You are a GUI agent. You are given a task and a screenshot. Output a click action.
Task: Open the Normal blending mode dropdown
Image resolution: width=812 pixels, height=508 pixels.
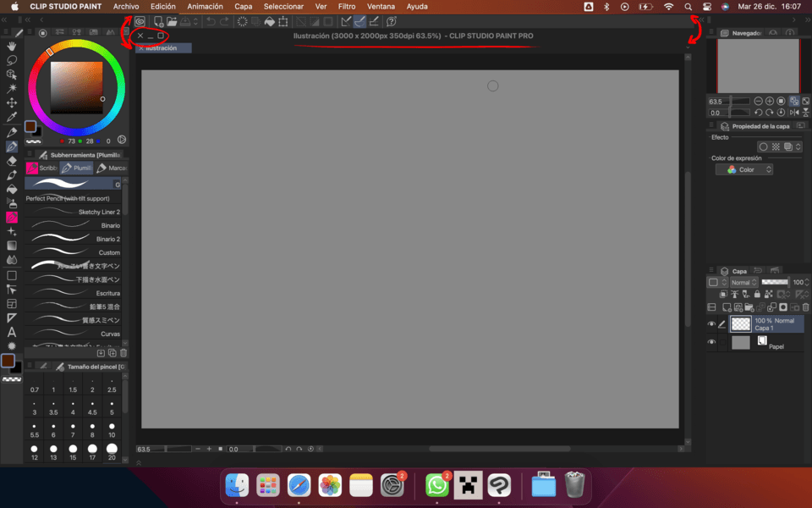pos(743,283)
